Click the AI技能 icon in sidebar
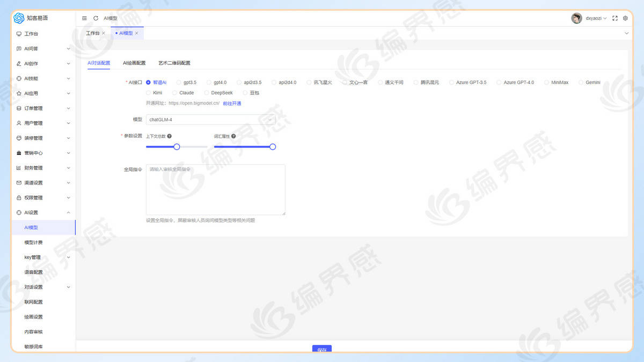644x362 pixels. click(19, 78)
